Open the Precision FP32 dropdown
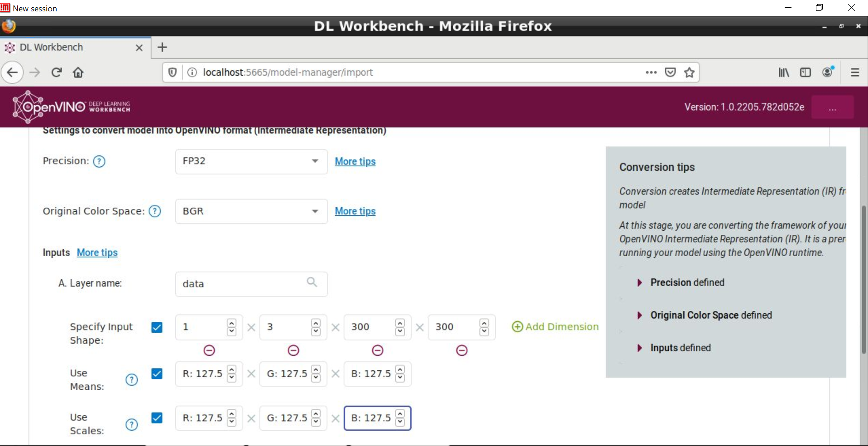 click(251, 161)
